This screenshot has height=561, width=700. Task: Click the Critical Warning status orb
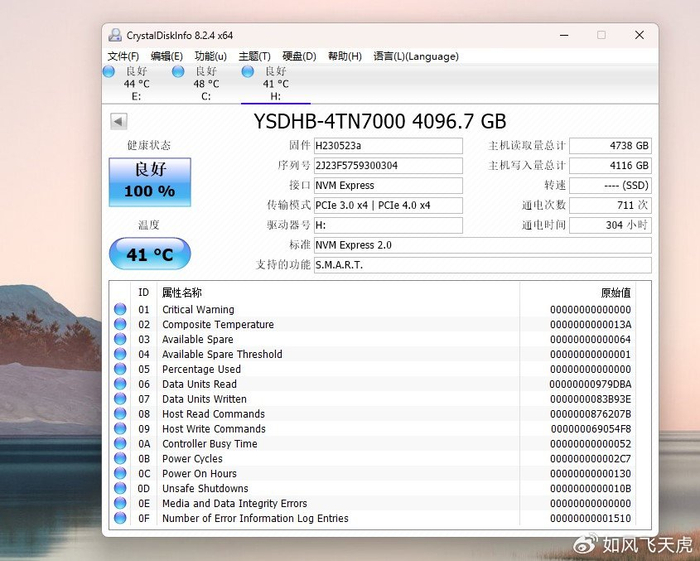click(121, 310)
